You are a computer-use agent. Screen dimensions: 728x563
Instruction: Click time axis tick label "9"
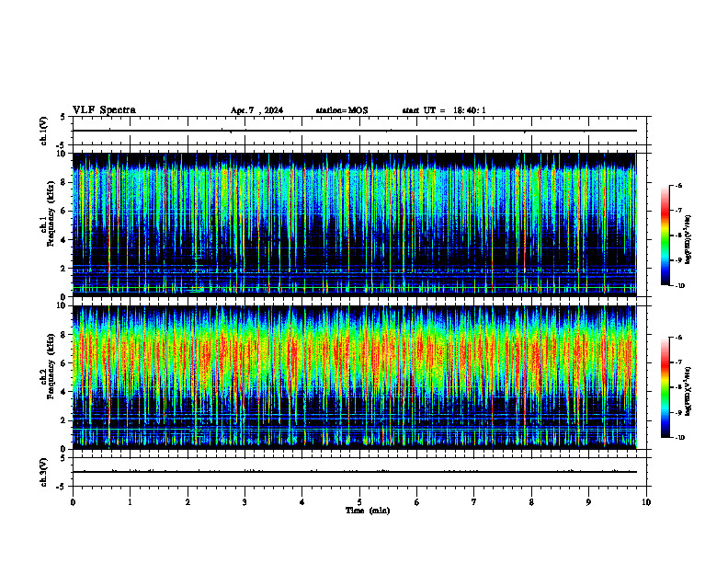(588, 502)
